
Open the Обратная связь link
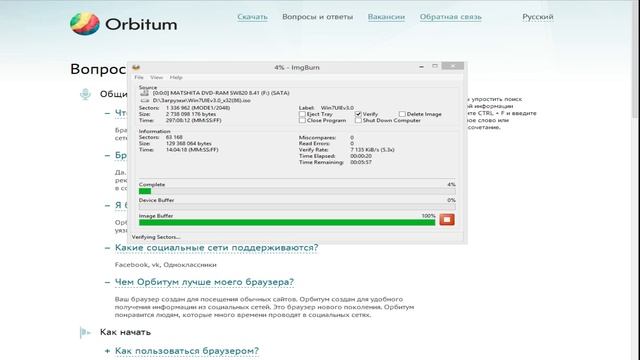pos(451,17)
